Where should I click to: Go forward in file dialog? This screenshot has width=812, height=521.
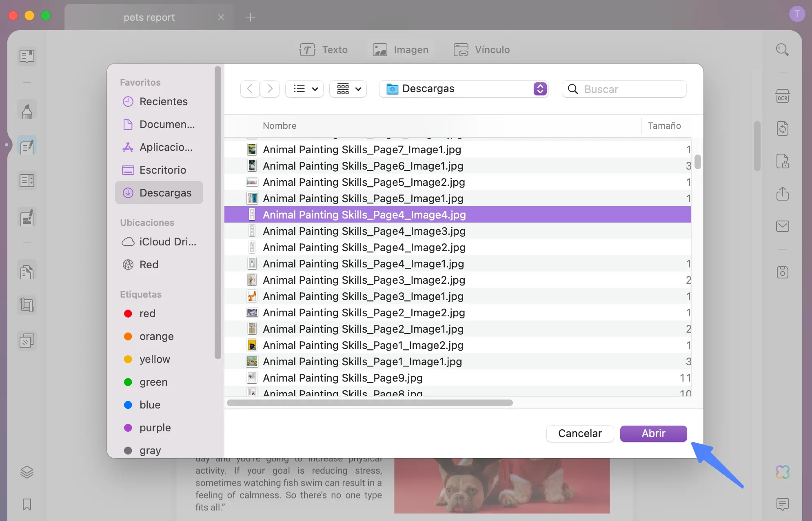coord(270,89)
